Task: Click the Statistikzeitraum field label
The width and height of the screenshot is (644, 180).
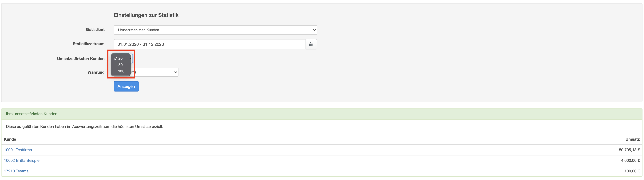Action: 88,44
